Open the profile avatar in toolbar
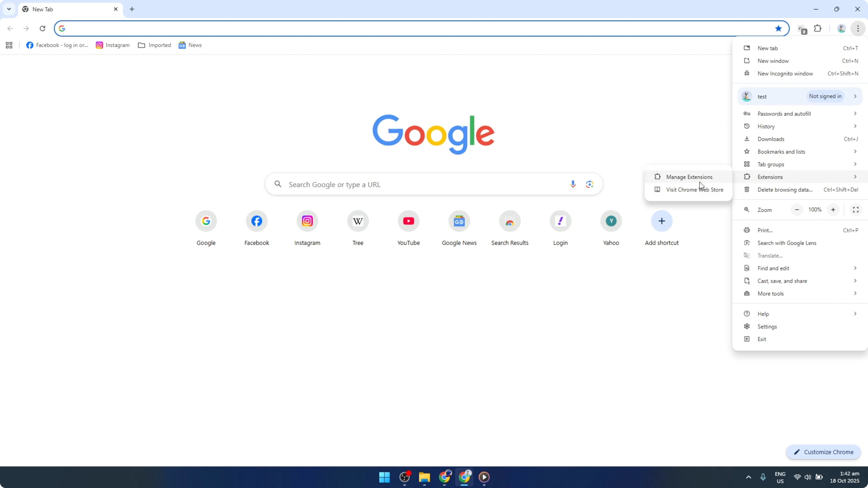This screenshot has height=488, width=868. (x=841, y=28)
